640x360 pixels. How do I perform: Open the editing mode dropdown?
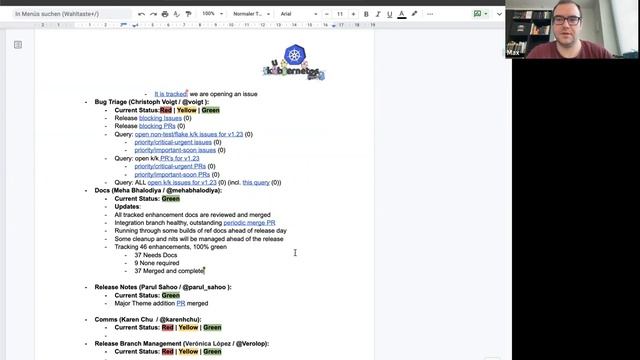[480, 14]
